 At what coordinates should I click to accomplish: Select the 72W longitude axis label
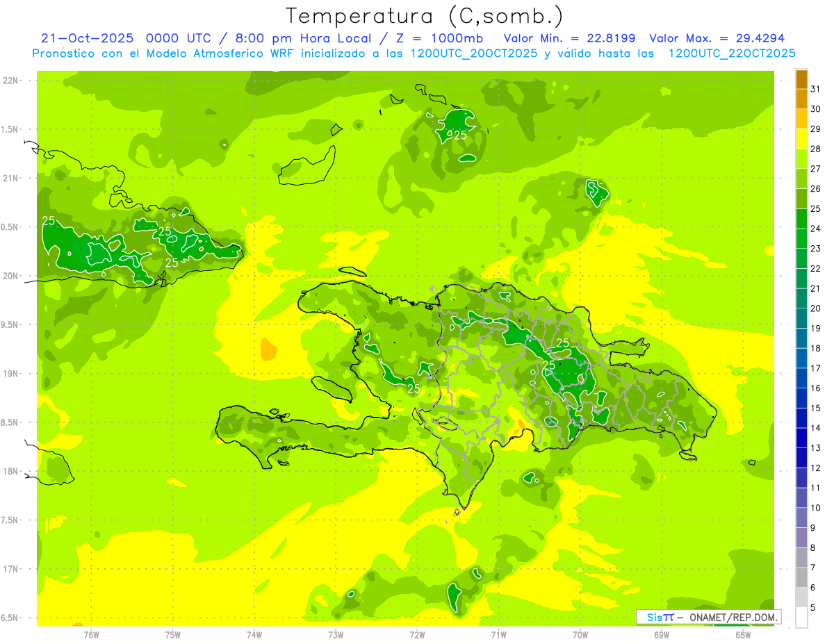point(417,635)
